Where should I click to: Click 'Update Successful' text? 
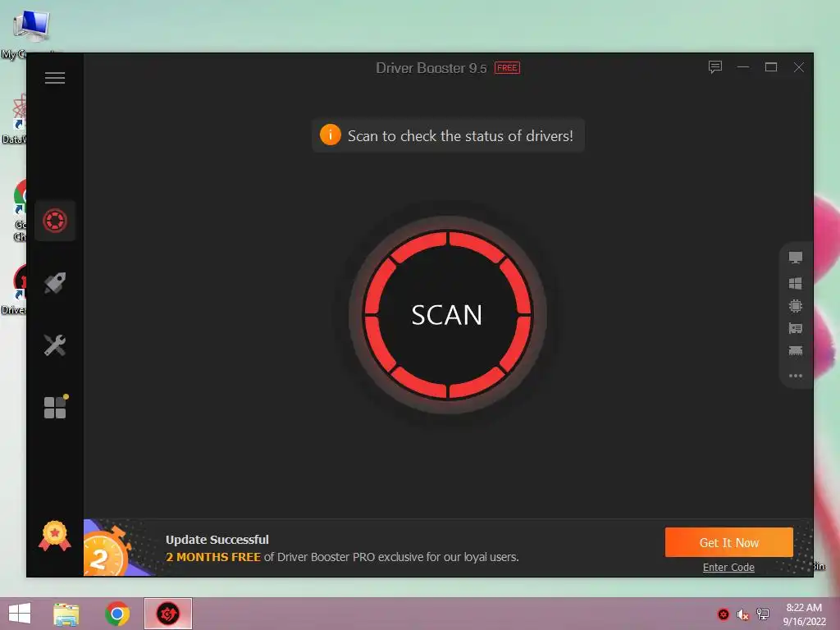point(217,540)
